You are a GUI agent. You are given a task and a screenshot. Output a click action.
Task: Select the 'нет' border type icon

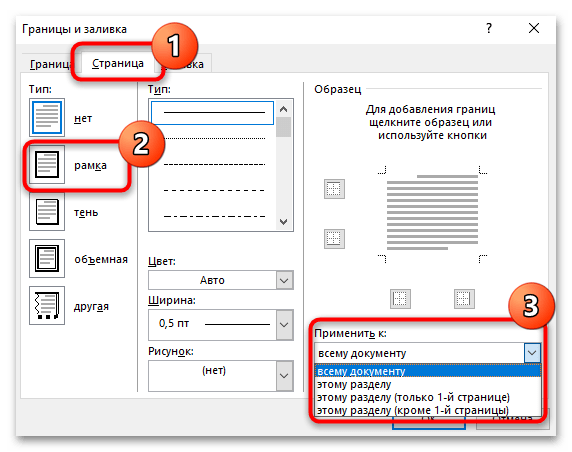coord(47,117)
